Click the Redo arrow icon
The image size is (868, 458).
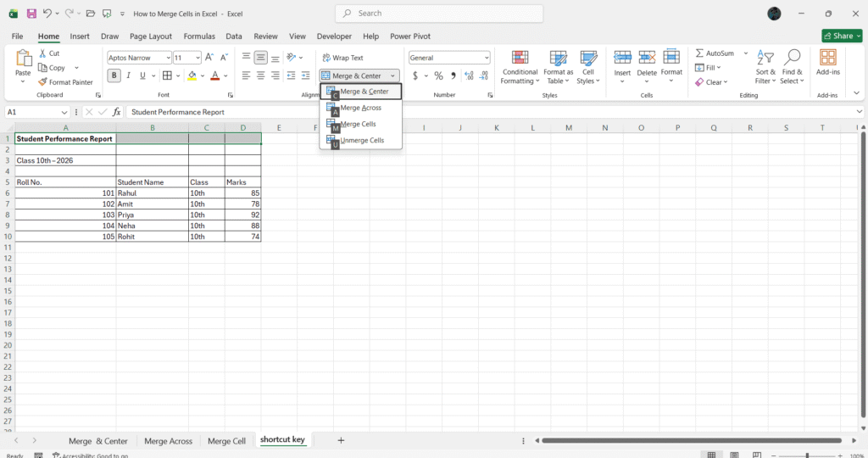pos(70,14)
